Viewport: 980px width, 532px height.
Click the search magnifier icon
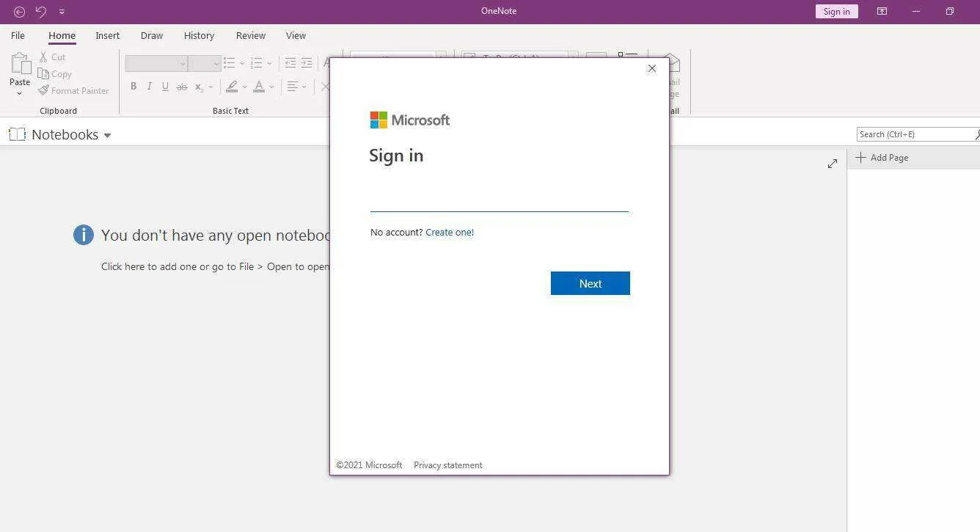point(977,134)
